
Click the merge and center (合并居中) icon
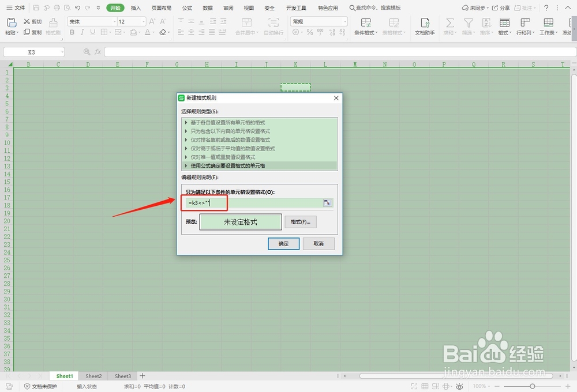pos(246,22)
